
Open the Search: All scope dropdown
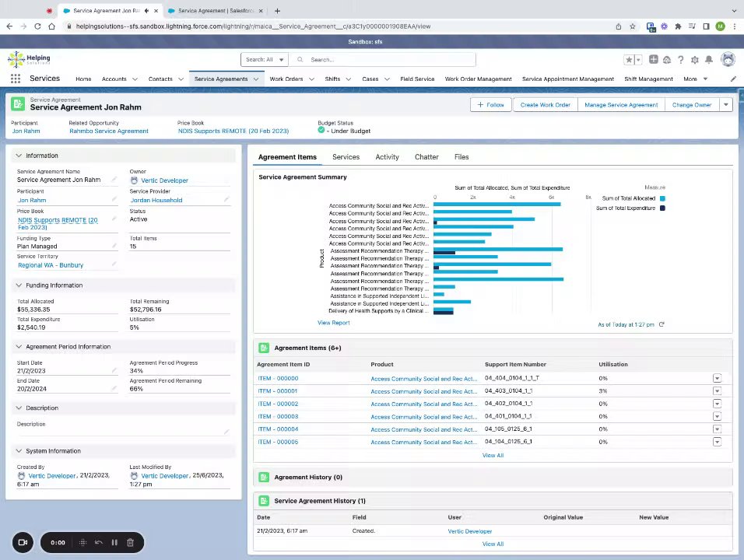265,60
